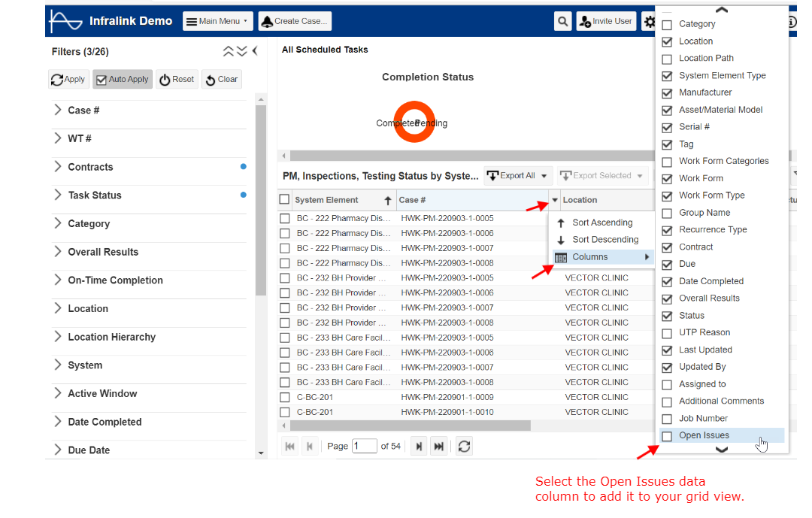
Task: Click the Page number input field
Action: 365,446
